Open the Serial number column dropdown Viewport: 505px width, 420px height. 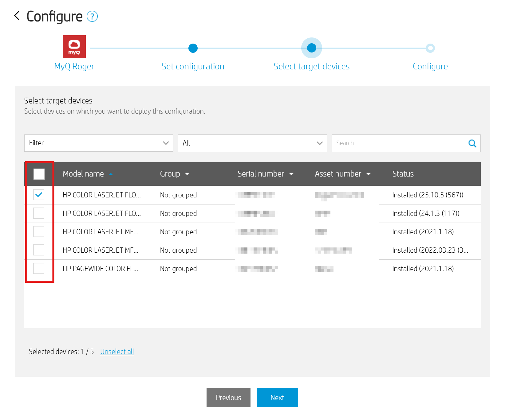(291, 174)
